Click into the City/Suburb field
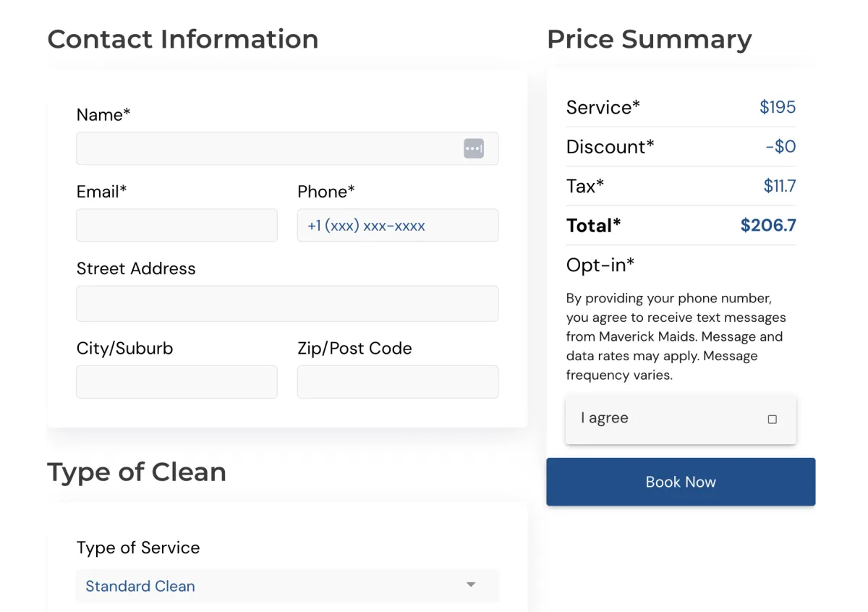 176,381
